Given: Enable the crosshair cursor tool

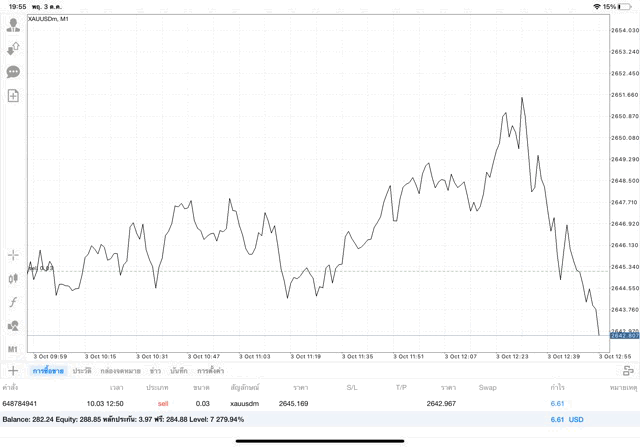Looking at the screenshot, I should (x=13, y=255).
